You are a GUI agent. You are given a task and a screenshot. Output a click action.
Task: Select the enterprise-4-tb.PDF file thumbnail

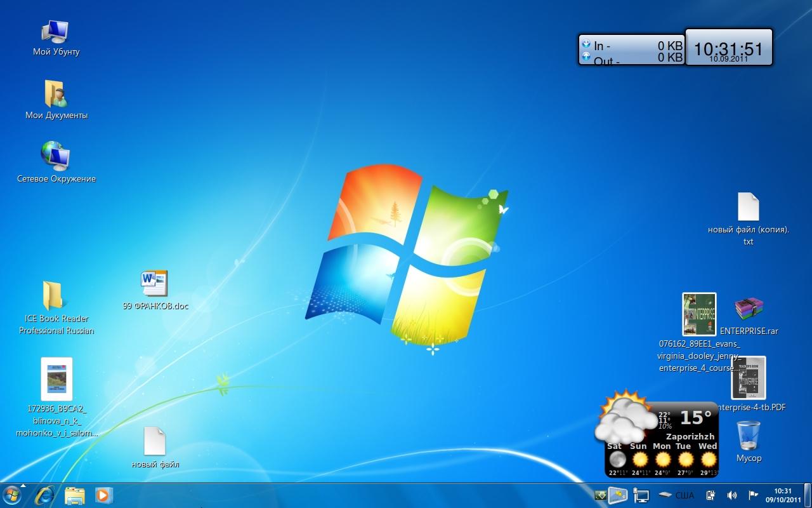coord(749,378)
